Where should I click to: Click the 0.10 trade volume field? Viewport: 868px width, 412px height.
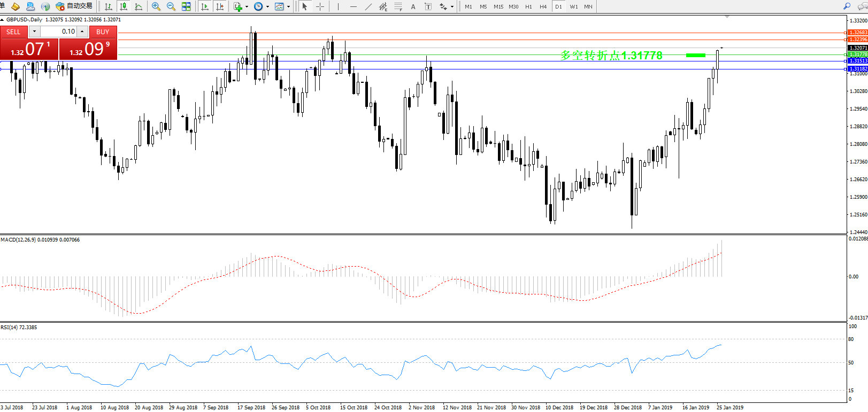(x=59, y=32)
